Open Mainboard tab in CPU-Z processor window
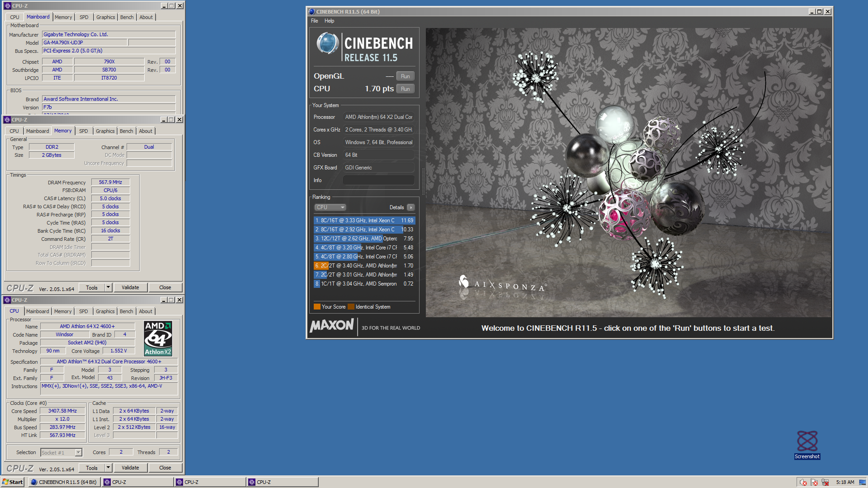 38,311
